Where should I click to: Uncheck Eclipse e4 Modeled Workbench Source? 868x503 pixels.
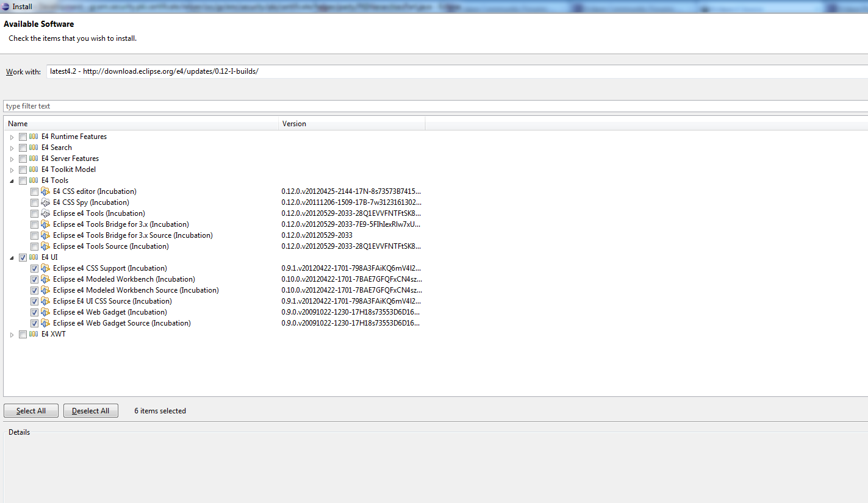34,290
